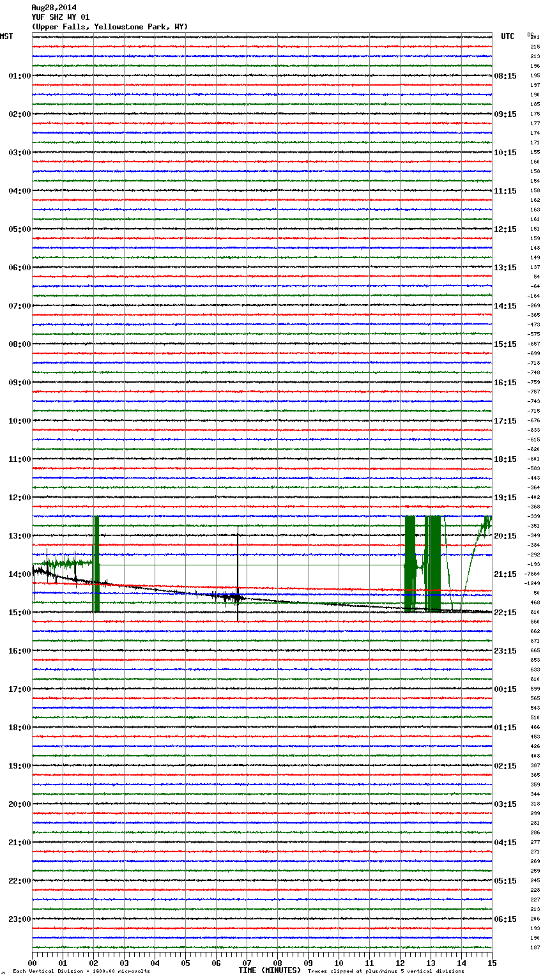Select the 03:00 MST time label

point(20,153)
